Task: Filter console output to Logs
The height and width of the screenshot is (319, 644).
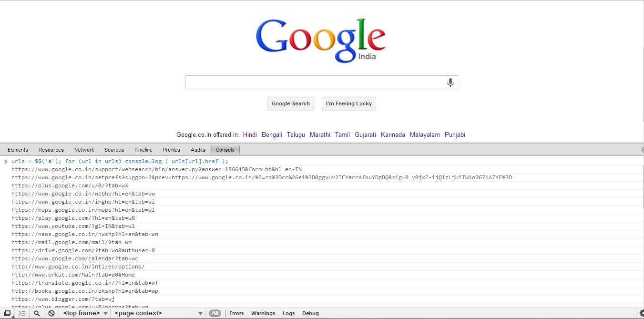Action: point(288,313)
